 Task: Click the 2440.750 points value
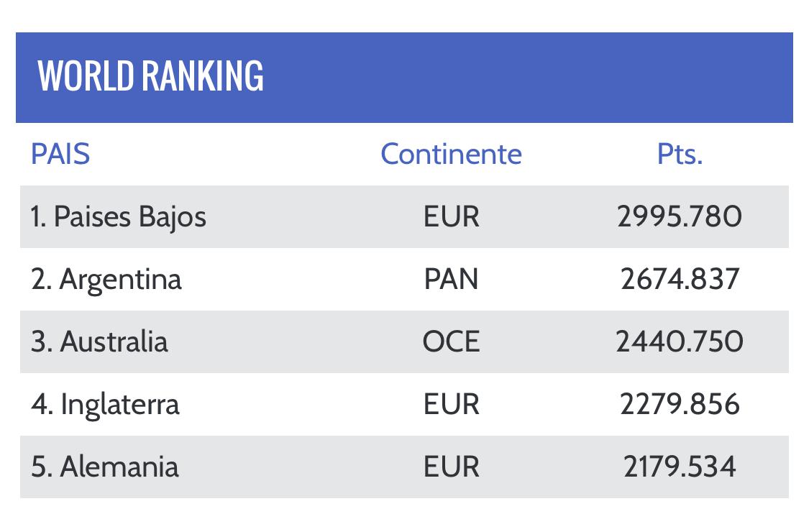(680, 341)
